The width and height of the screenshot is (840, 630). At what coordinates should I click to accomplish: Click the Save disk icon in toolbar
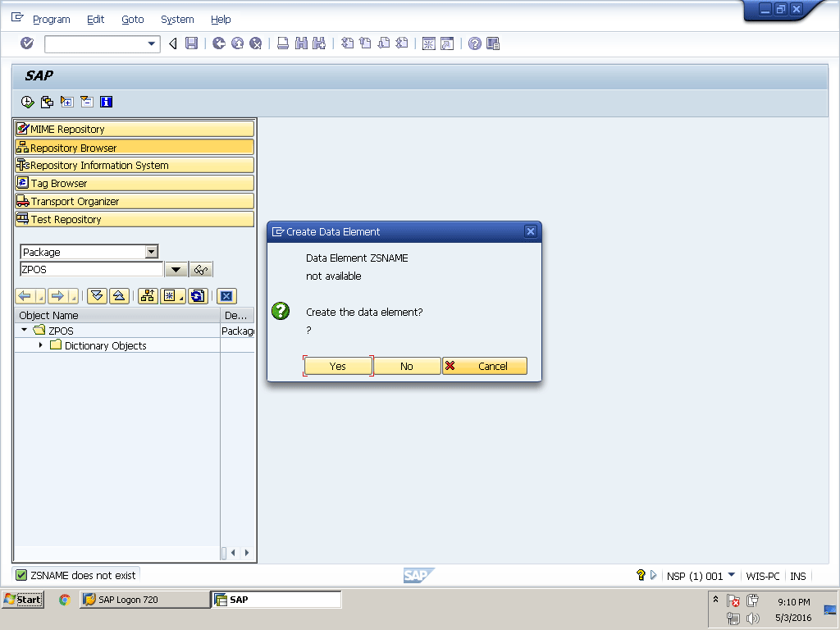(191, 43)
